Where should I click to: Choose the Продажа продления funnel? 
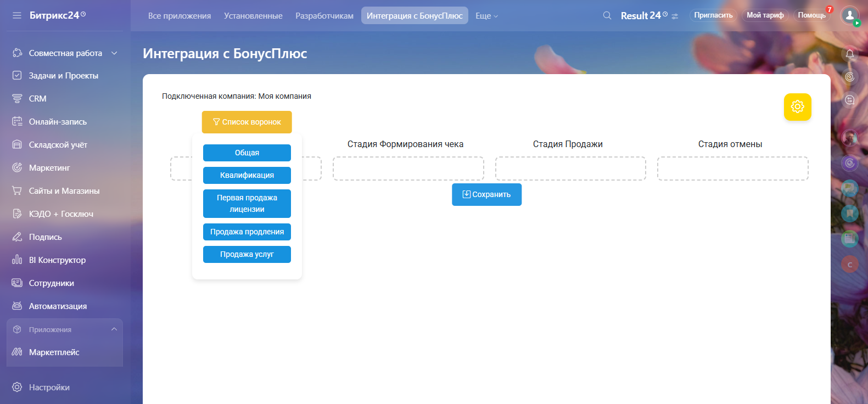[247, 232]
